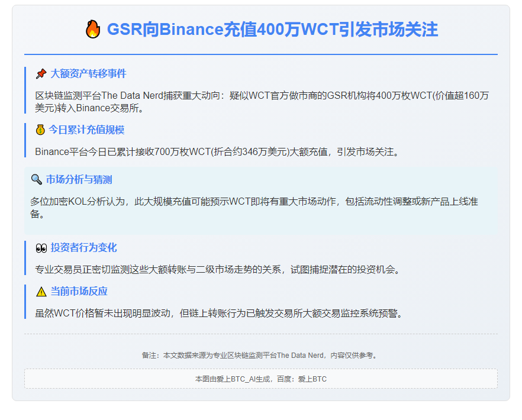Select the heading 今日累计充值规模
The image size is (522, 420).
point(86,130)
